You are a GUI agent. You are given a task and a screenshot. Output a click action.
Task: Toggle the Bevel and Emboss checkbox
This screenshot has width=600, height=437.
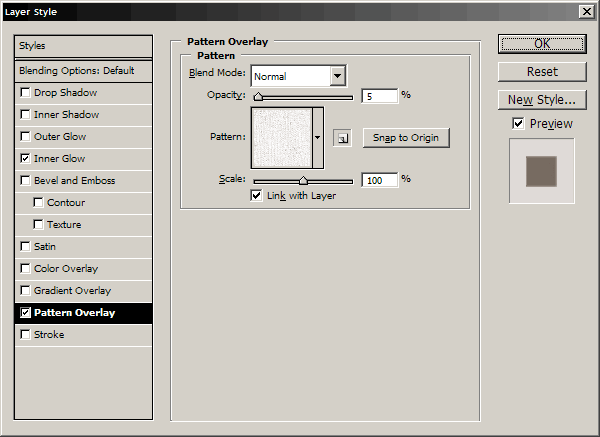(x=25, y=181)
